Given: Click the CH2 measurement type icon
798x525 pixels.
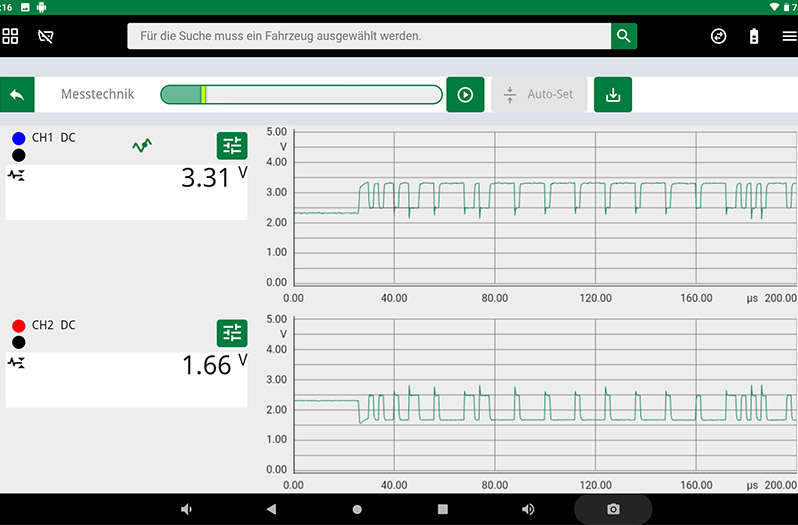Looking at the screenshot, I should coord(16,363).
